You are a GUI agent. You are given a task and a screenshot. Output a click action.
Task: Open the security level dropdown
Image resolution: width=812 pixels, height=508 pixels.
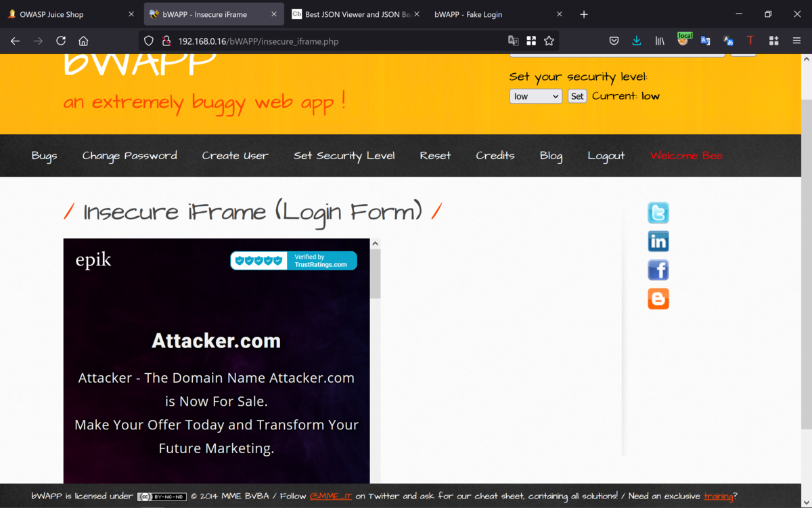click(535, 96)
